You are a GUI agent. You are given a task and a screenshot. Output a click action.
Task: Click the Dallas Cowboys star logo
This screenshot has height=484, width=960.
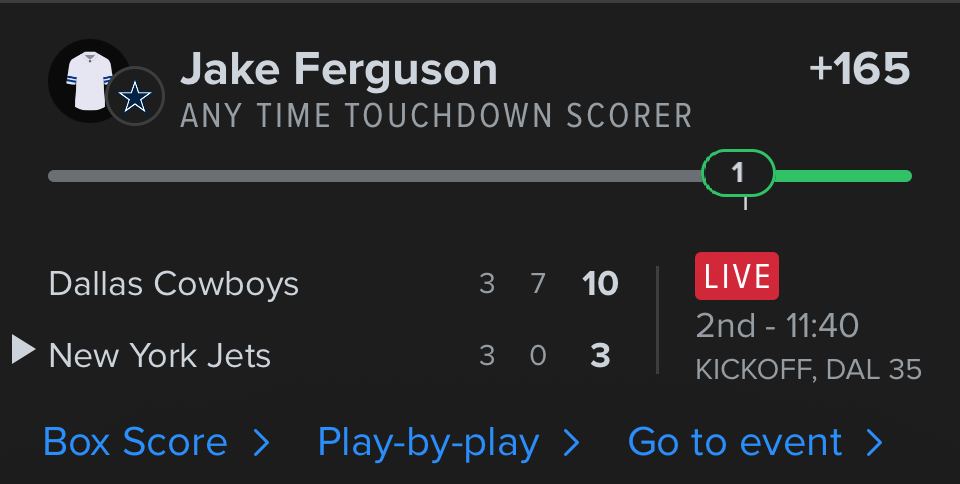coord(135,97)
